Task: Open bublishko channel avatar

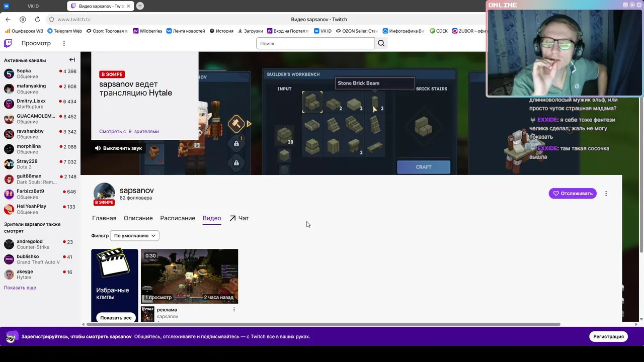Action: point(9,259)
